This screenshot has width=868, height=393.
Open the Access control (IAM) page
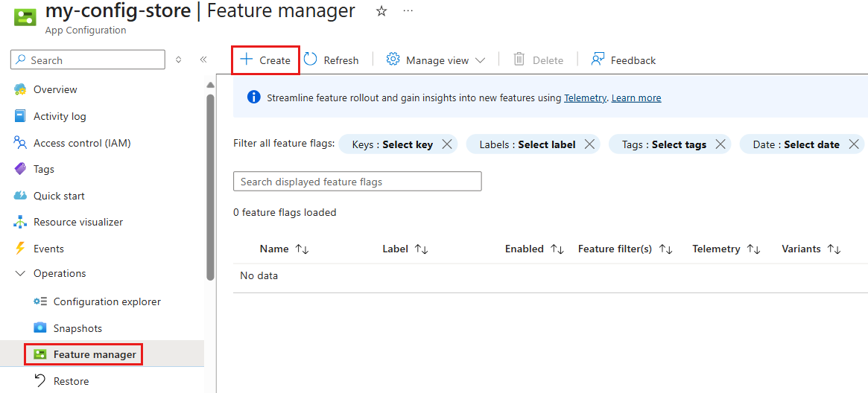[x=81, y=143]
